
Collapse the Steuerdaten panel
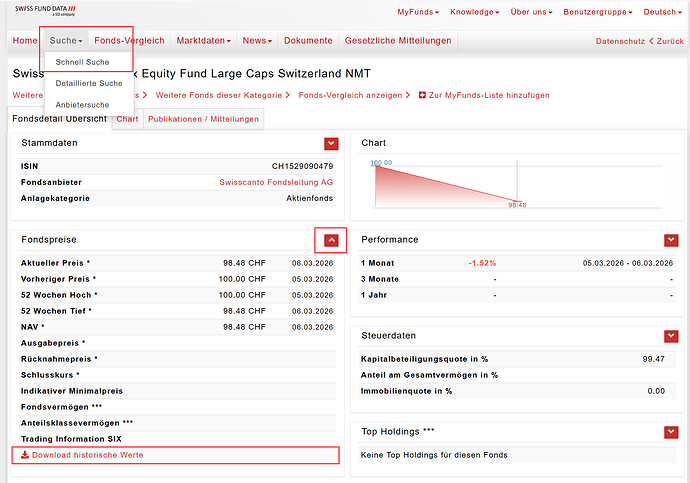[x=671, y=336]
